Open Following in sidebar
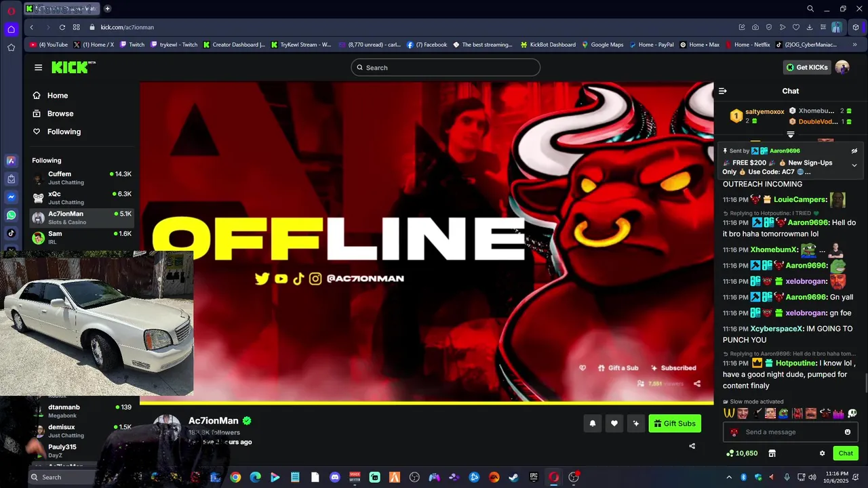 [57, 131]
